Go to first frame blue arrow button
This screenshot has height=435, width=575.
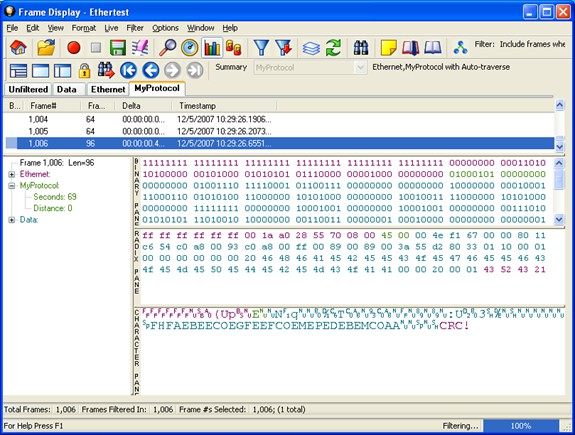128,70
